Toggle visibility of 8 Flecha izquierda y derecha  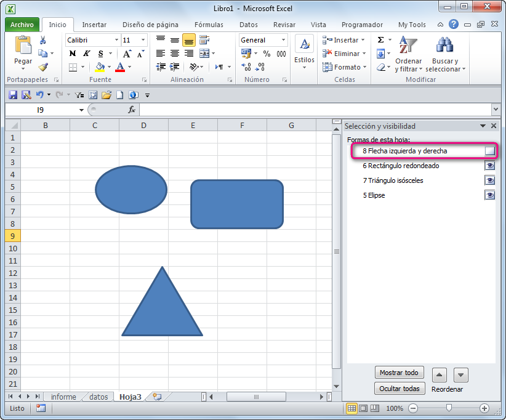tap(489, 150)
